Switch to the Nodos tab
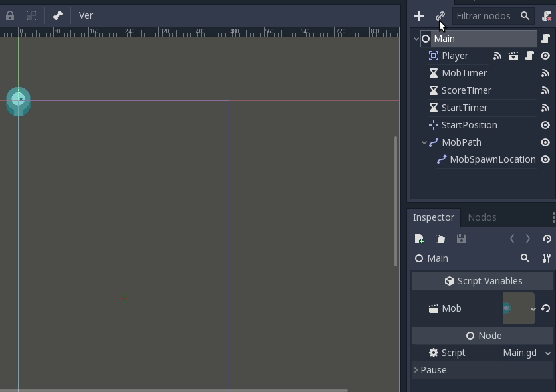The height and width of the screenshot is (392, 556). point(482,217)
